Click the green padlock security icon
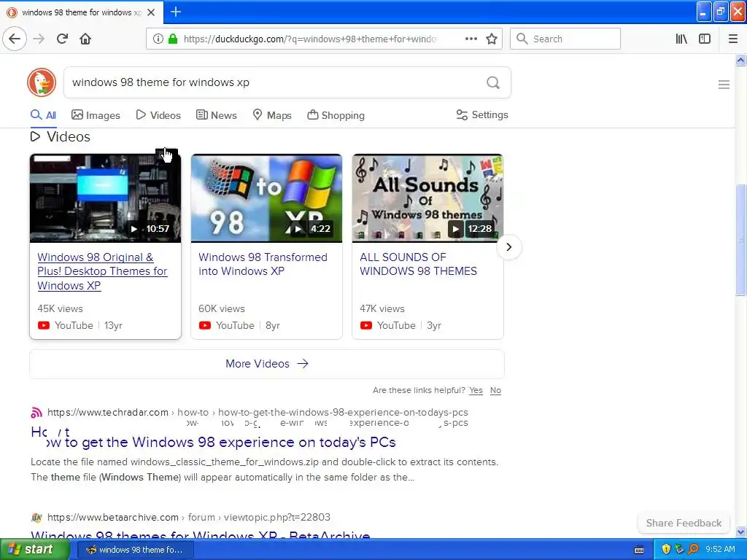Image resolution: width=747 pixels, height=560 pixels. (173, 39)
